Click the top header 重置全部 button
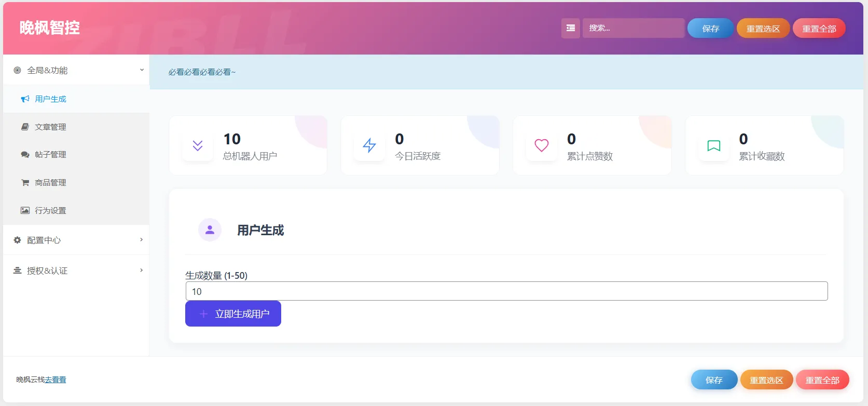This screenshot has height=406, width=868. point(819,29)
